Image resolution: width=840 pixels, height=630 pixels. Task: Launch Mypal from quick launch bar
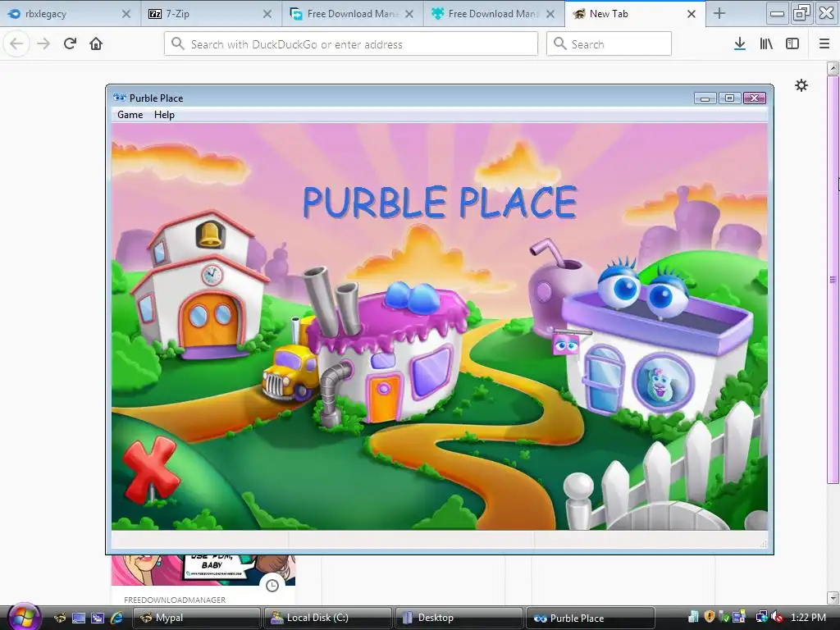coord(60,618)
